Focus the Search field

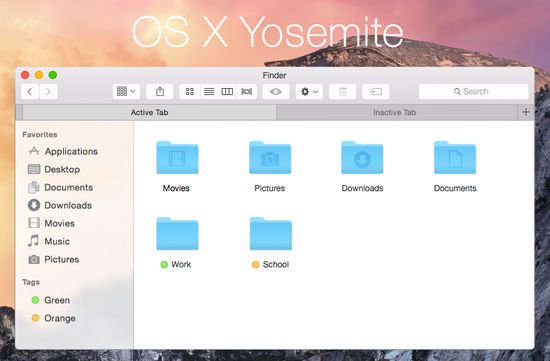[474, 92]
